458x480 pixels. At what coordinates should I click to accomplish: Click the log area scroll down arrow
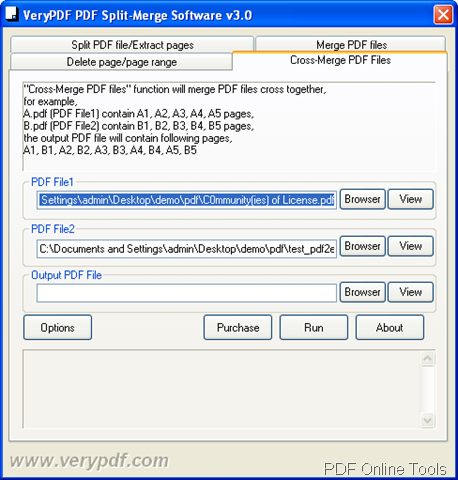click(x=427, y=420)
